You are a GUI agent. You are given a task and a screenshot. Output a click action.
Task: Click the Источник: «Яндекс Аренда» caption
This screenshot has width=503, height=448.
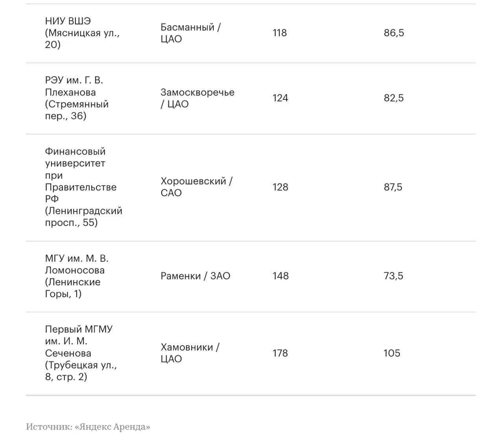point(88,427)
